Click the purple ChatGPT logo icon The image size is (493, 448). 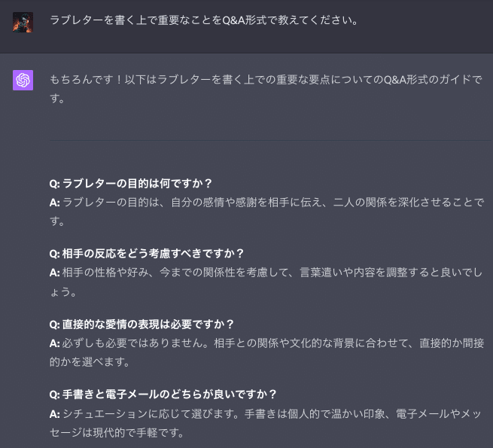click(x=23, y=80)
